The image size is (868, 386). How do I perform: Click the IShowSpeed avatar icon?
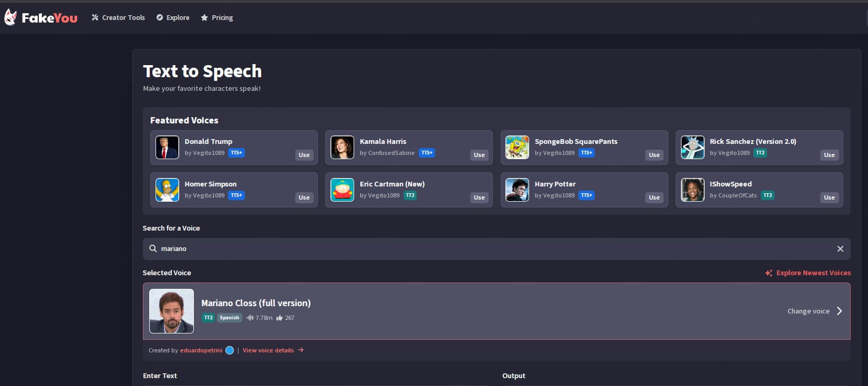pos(693,190)
